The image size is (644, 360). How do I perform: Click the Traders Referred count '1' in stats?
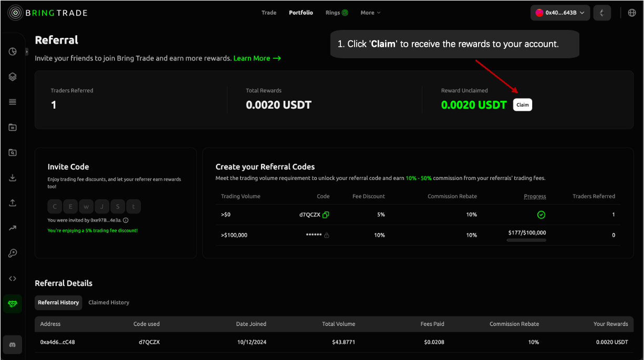pyautogui.click(x=54, y=105)
